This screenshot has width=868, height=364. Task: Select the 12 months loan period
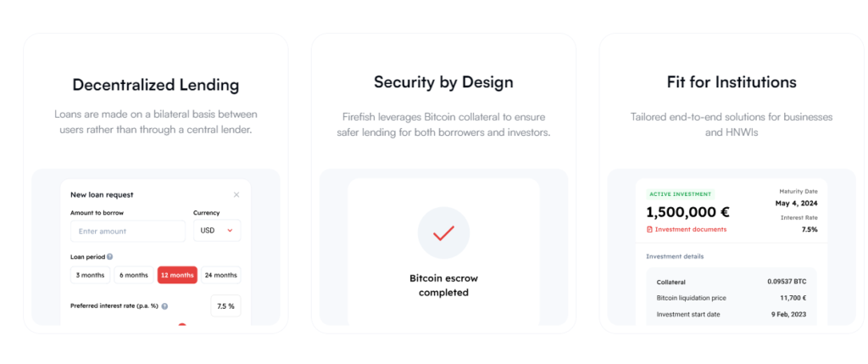[177, 275]
